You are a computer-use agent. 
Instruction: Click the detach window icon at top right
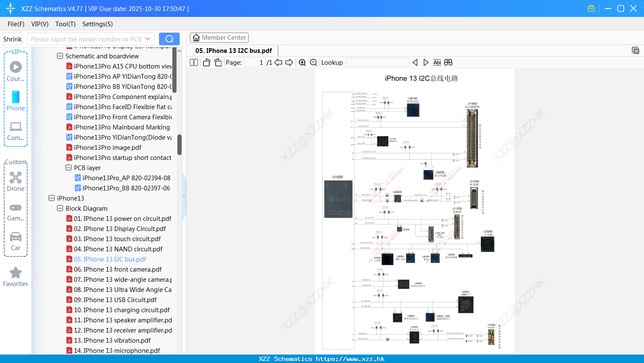point(635,50)
